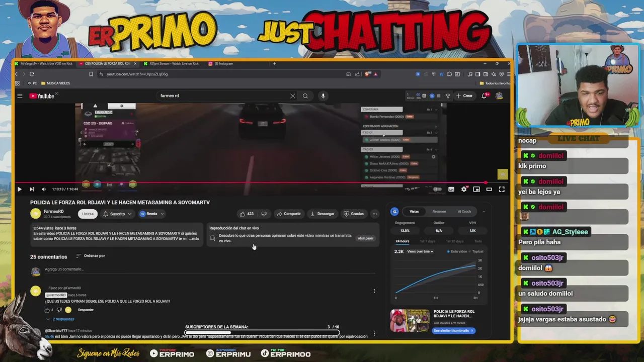Like the video with 423 likes
This screenshot has height=362, width=644.
click(247, 214)
